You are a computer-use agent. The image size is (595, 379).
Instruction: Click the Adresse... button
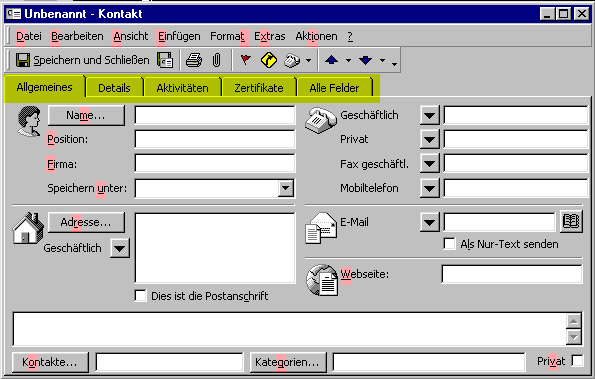point(86,222)
